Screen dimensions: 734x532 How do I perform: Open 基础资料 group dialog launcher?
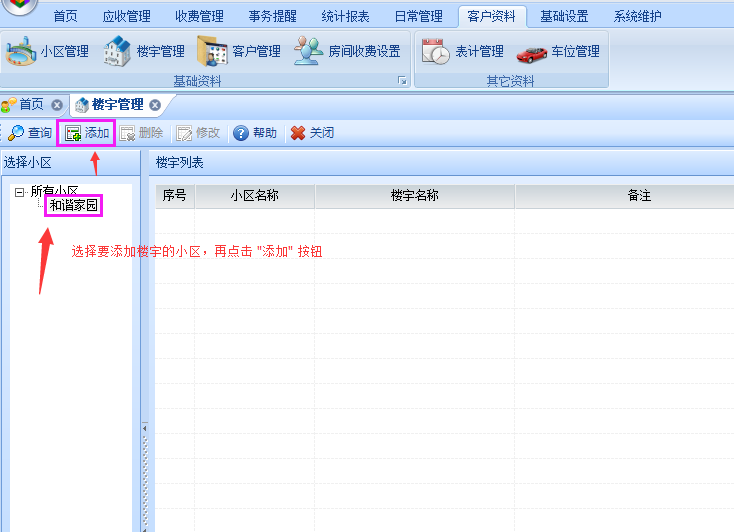click(x=402, y=81)
